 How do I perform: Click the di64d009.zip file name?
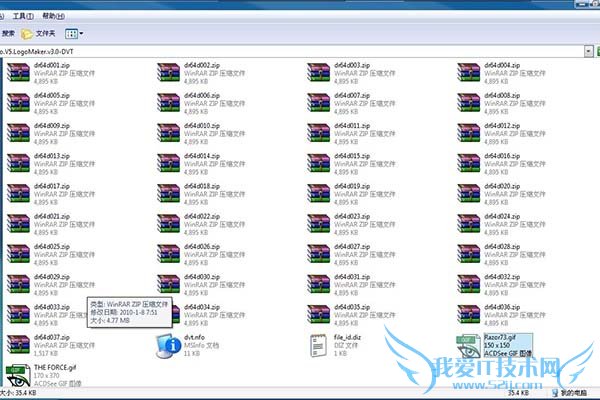tap(52, 126)
